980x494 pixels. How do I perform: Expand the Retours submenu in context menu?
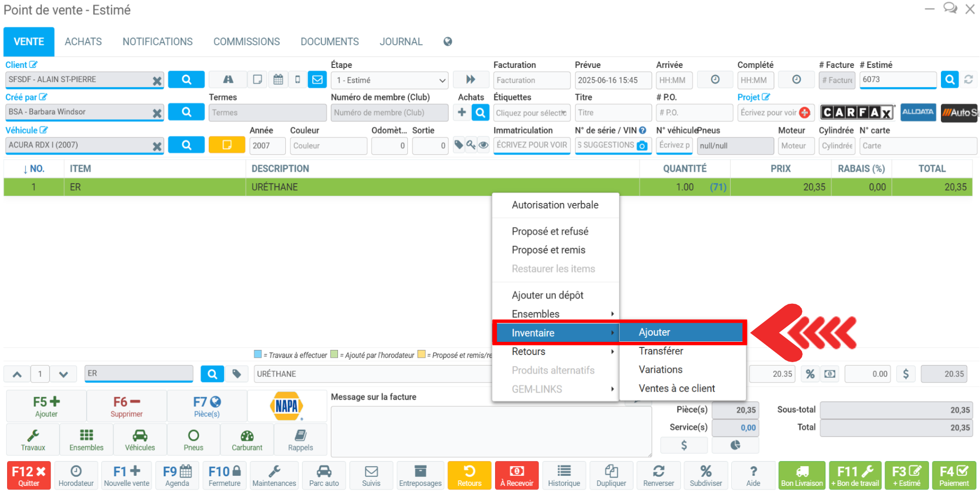[555, 351]
